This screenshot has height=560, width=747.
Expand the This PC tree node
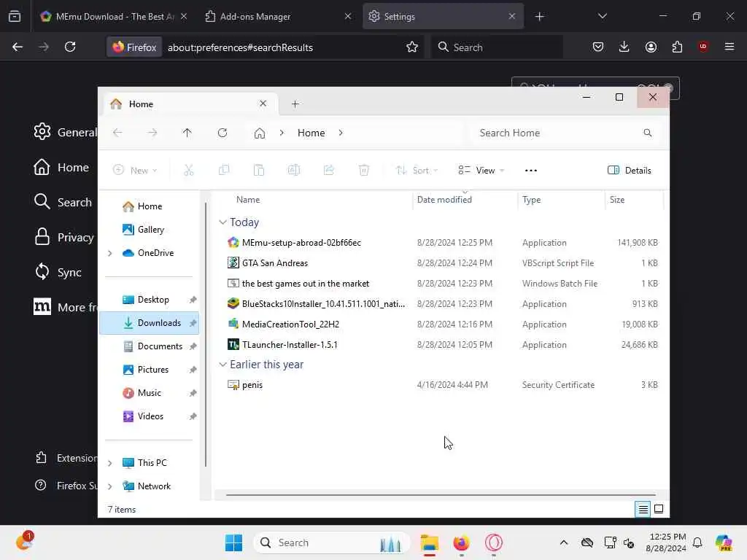click(x=110, y=463)
